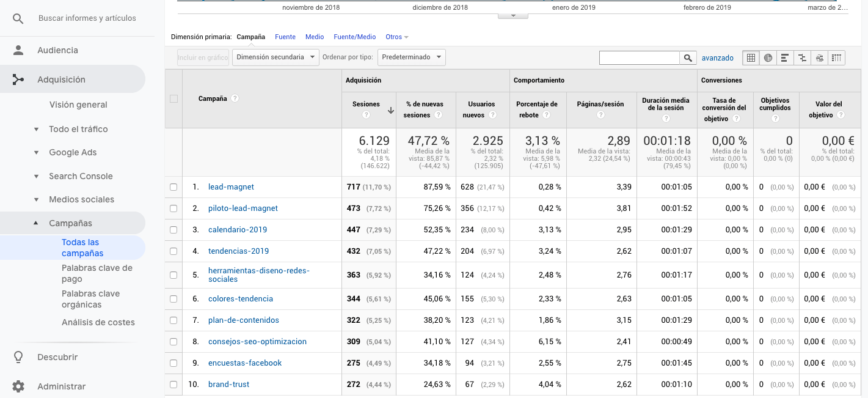Open the Todas las campañas report
The height and width of the screenshot is (398, 868).
point(82,248)
